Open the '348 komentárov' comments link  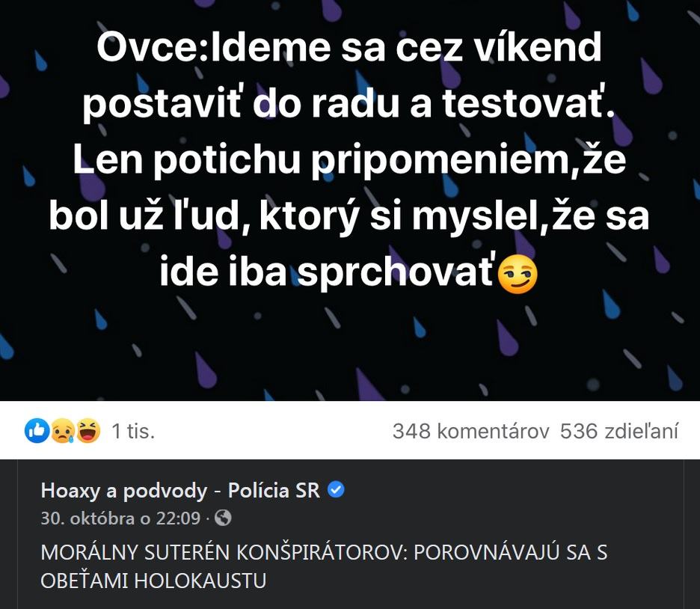471,431
